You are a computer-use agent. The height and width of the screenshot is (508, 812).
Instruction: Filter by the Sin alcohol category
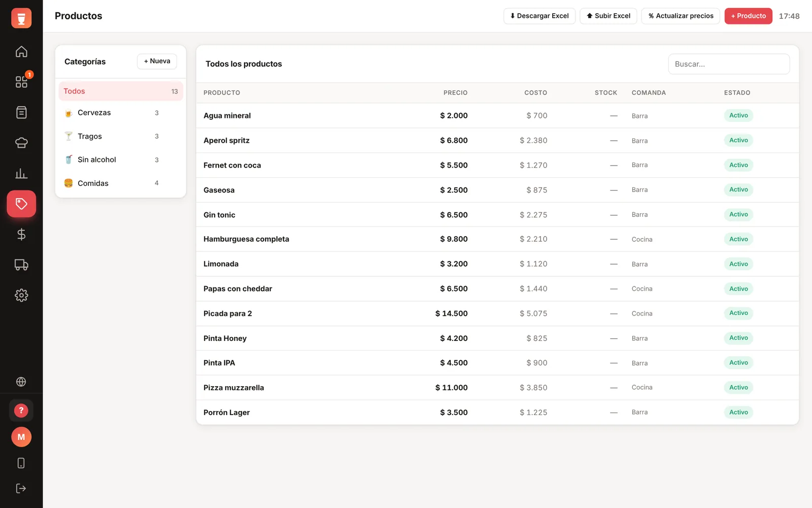[121, 160]
